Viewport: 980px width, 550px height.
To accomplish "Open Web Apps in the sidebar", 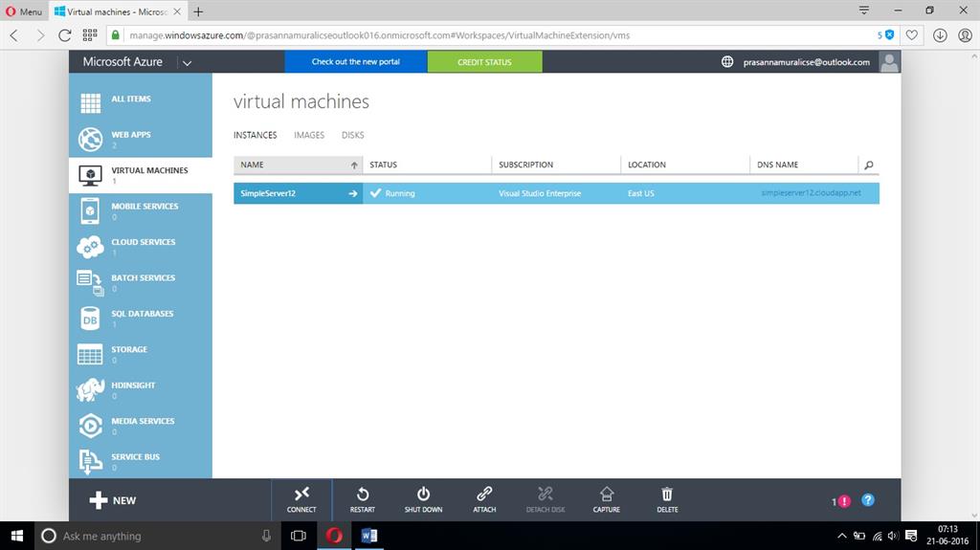I will 141,139.
